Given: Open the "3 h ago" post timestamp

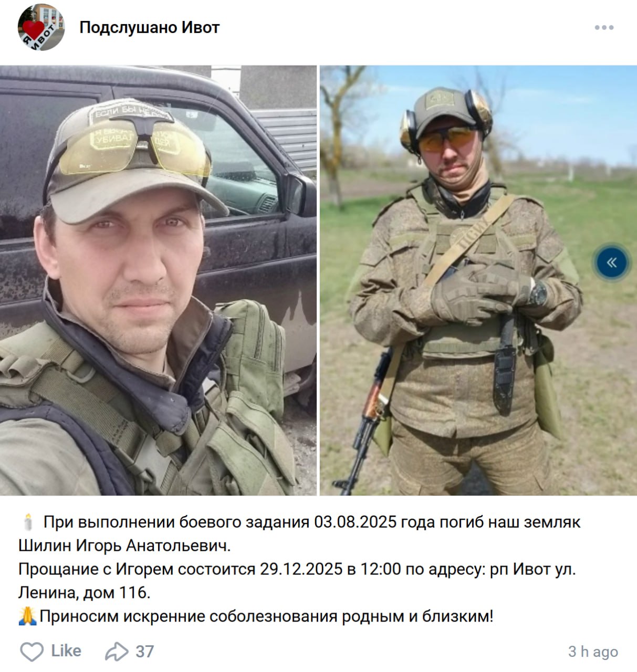Looking at the screenshot, I should click(x=593, y=652).
